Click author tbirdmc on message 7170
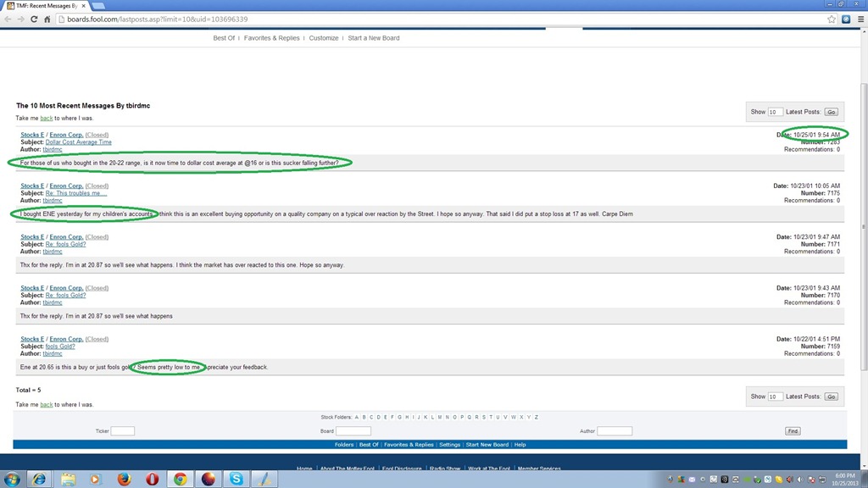 coord(53,302)
